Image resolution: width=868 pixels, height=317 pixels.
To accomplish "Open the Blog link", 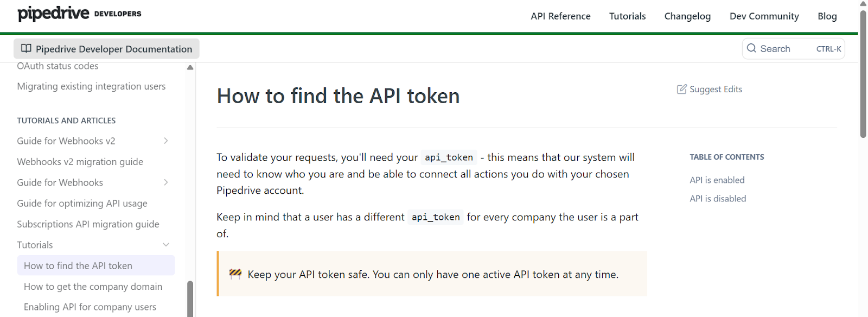I will coord(827,16).
